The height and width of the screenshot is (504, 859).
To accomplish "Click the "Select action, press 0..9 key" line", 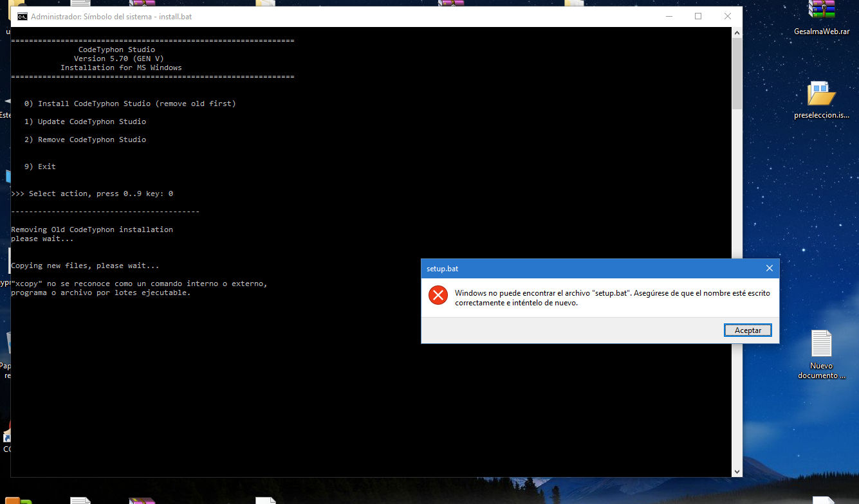I will tap(92, 194).
